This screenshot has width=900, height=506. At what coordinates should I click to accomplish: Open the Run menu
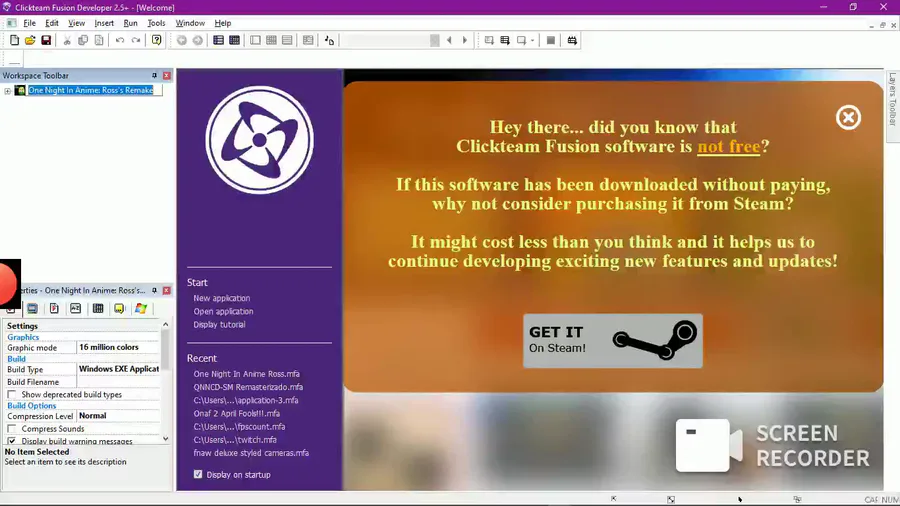[x=130, y=24]
